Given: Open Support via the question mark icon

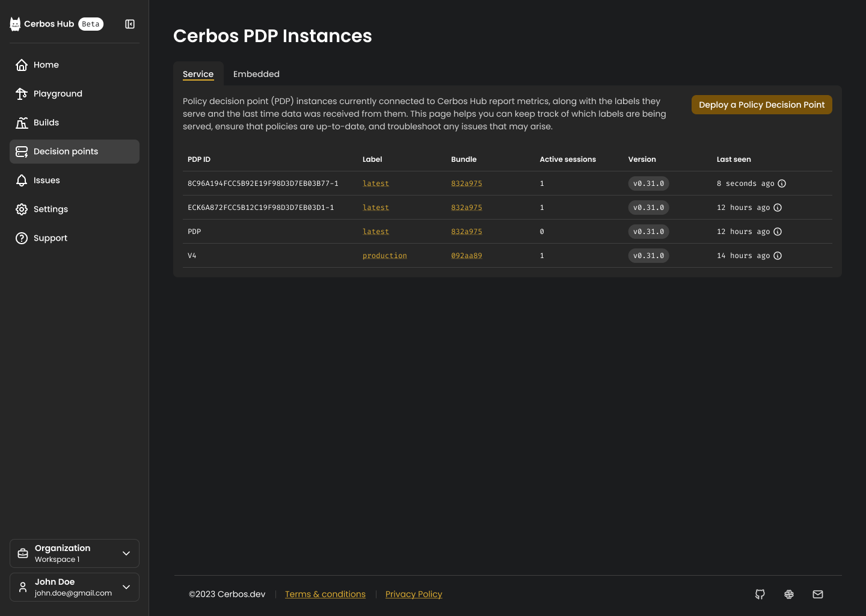Looking at the screenshot, I should pos(22,238).
